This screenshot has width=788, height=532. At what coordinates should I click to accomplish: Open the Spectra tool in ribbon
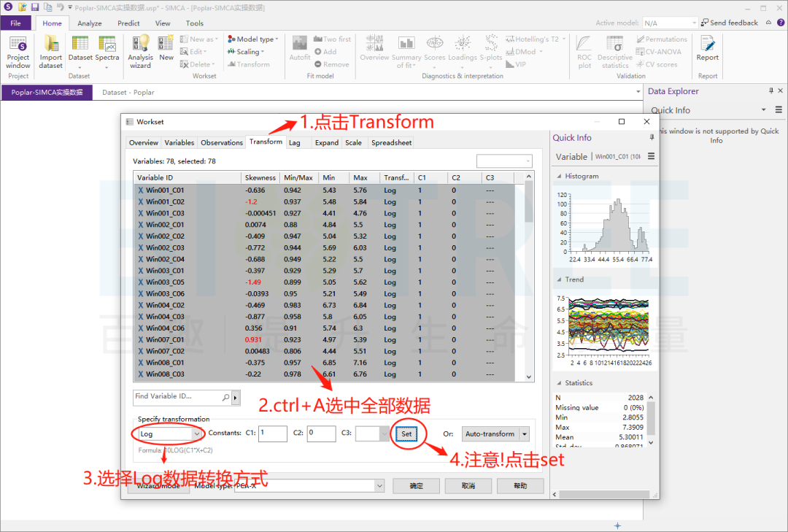coord(107,50)
